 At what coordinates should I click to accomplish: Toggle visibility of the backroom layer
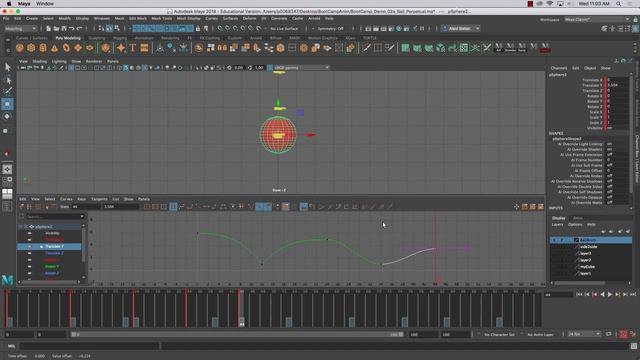554,240
